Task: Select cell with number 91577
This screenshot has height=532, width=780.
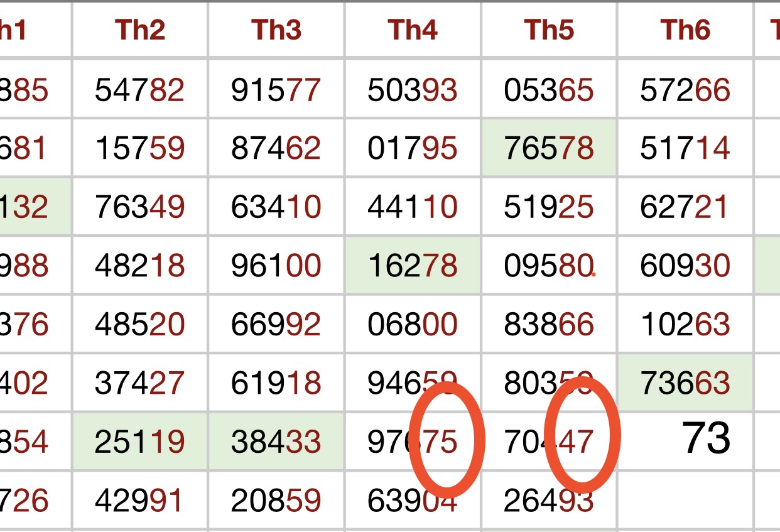Action: coord(276,90)
